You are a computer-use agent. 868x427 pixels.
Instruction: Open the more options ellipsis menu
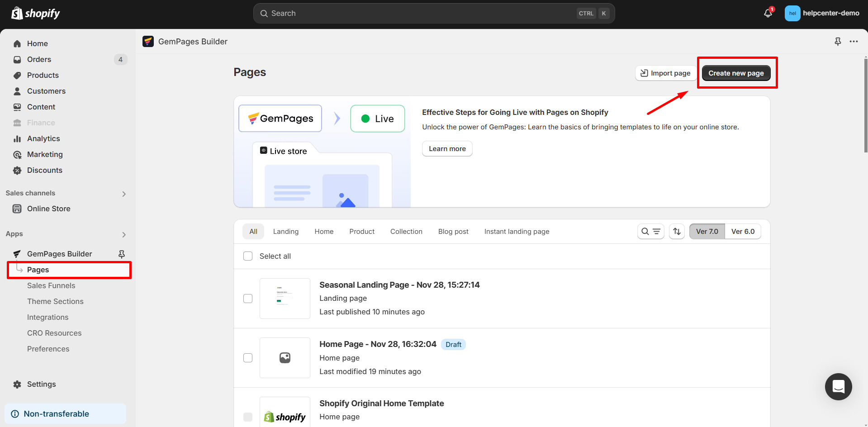coord(854,41)
